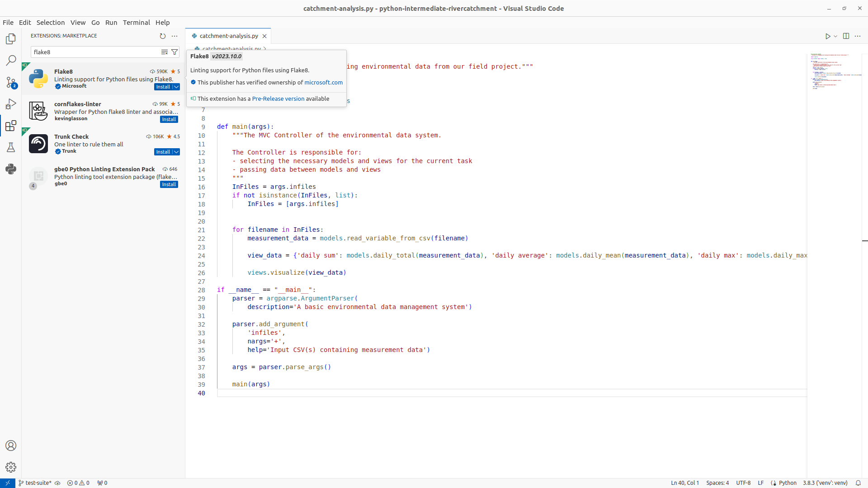Open the Go menu

(95, 22)
